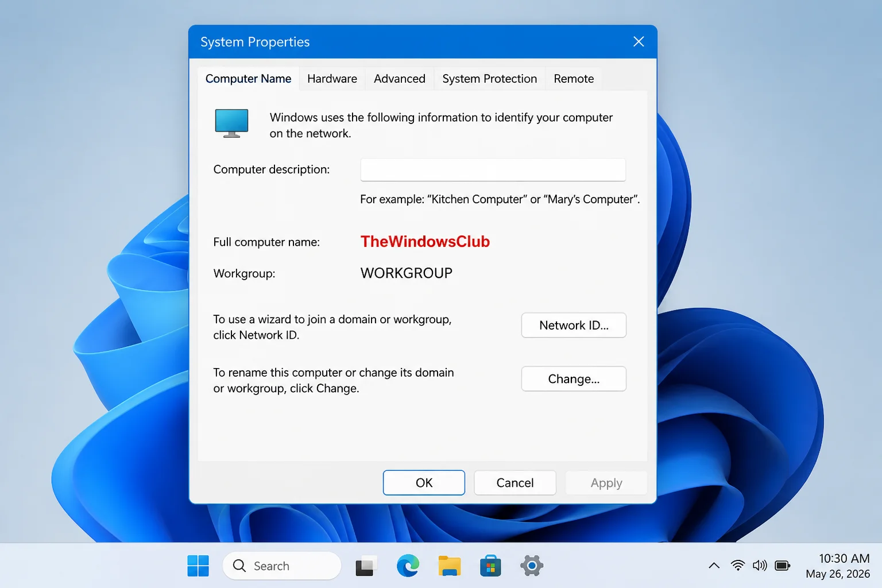Screen dimensions: 882x588
Task: Open the Windows Start menu
Action: coord(198,566)
